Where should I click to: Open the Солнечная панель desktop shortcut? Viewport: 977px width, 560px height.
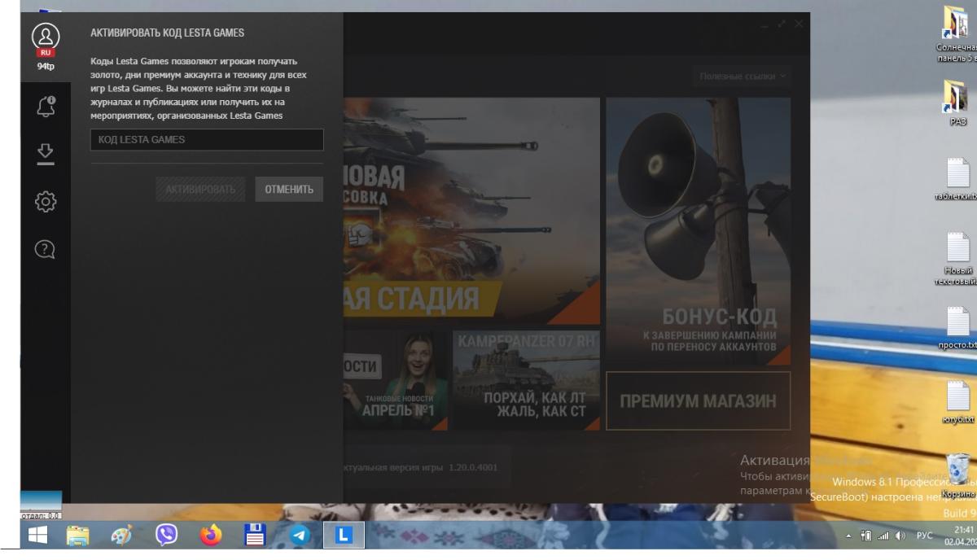click(x=957, y=34)
